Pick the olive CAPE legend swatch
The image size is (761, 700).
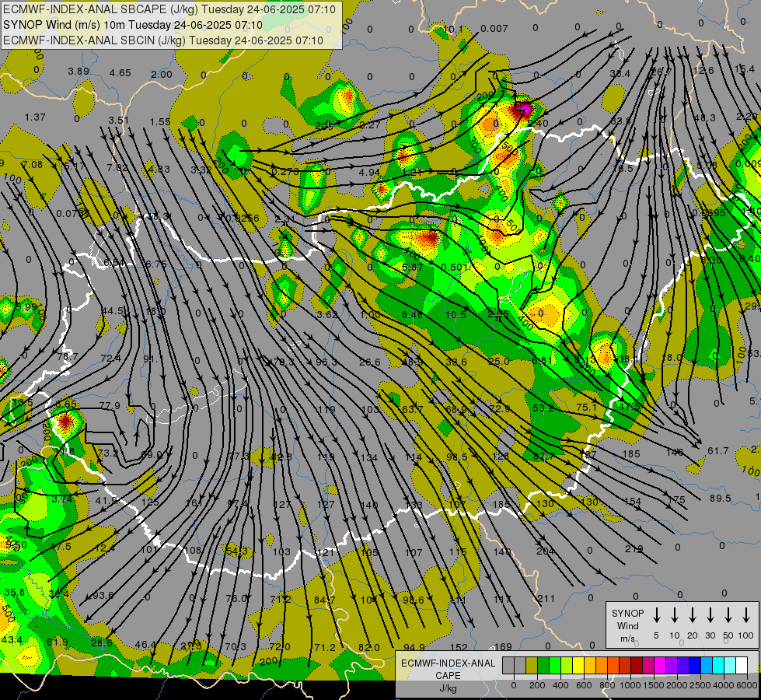pyautogui.click(x=532, y=665)
